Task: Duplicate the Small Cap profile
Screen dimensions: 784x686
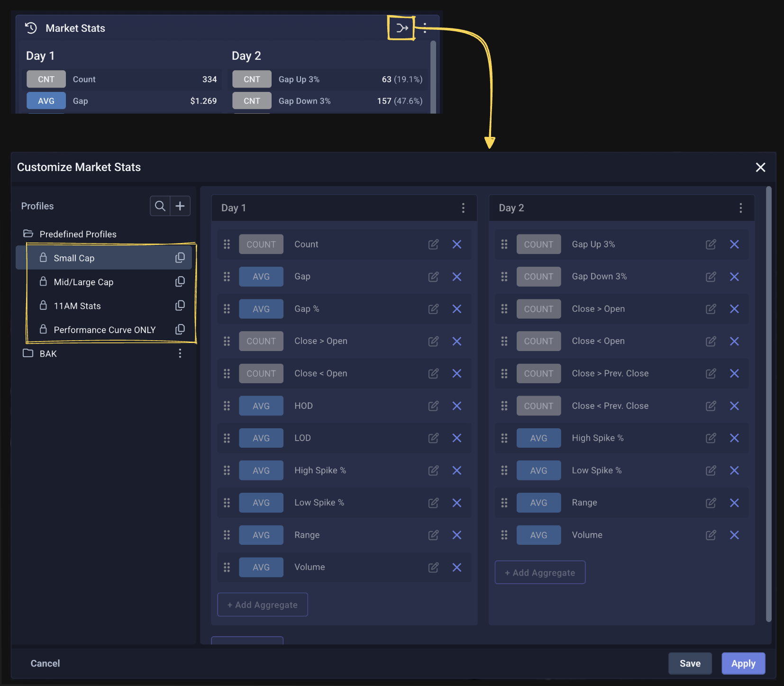Action: pos(180,258)
